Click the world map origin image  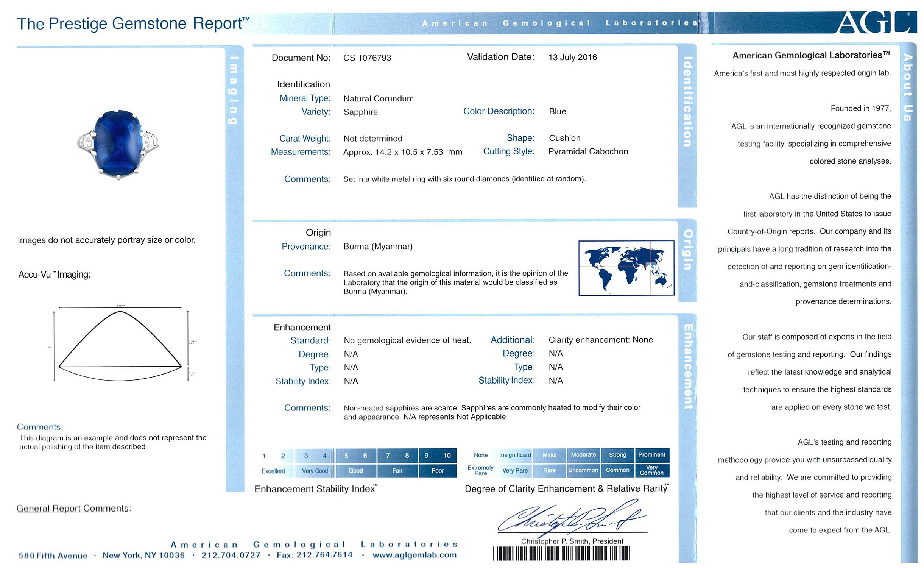[626, 268]
